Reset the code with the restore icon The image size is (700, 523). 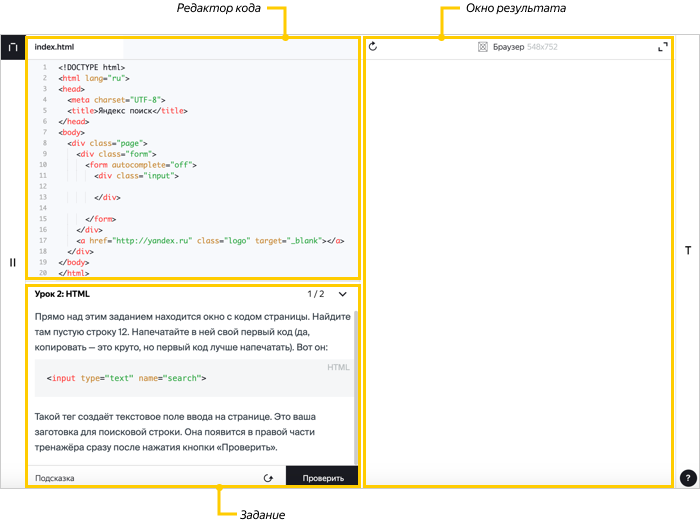268,478
